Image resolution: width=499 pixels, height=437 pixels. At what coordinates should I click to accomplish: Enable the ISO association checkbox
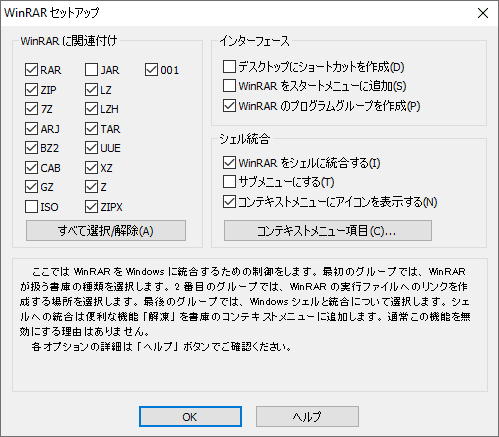[x=31, y=207]
